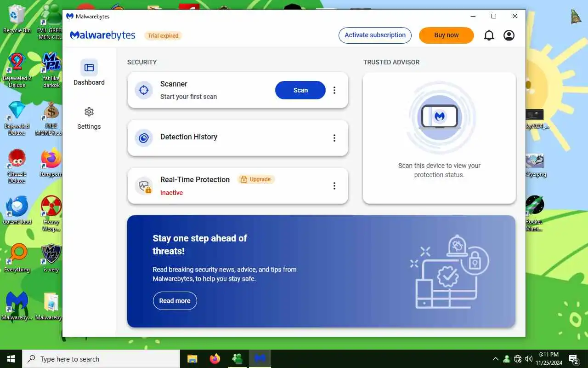Start a scan with the Scan button
This screenshot has width=588, height=368.
(x=300, y=90)
